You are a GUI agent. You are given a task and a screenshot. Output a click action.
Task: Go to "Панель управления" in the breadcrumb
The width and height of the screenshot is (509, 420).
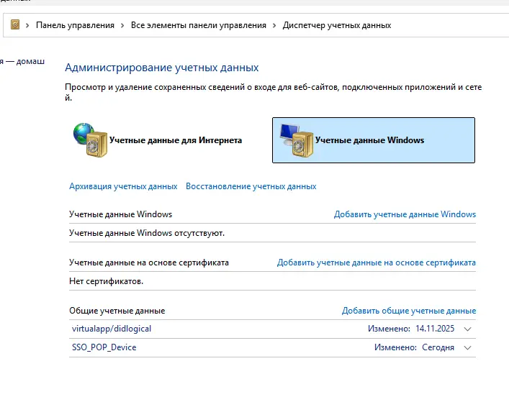[75, 25]
